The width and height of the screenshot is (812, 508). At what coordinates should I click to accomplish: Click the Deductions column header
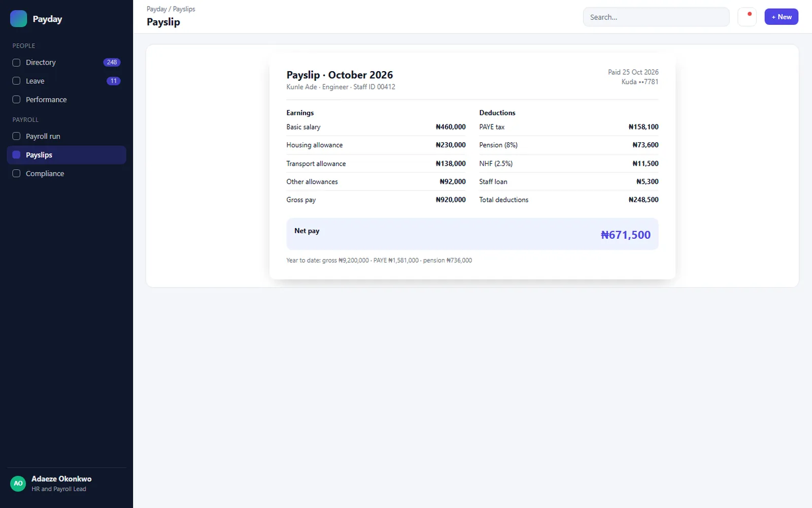(497, 113)
